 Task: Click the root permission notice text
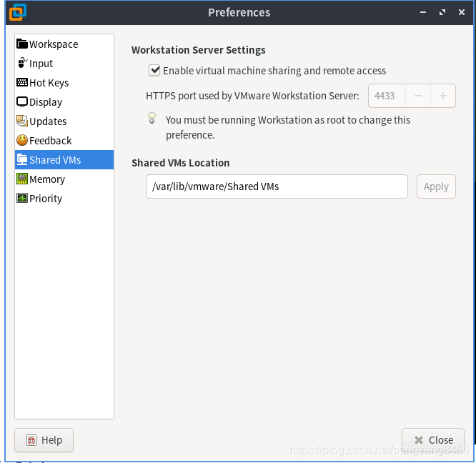(288, 127)
